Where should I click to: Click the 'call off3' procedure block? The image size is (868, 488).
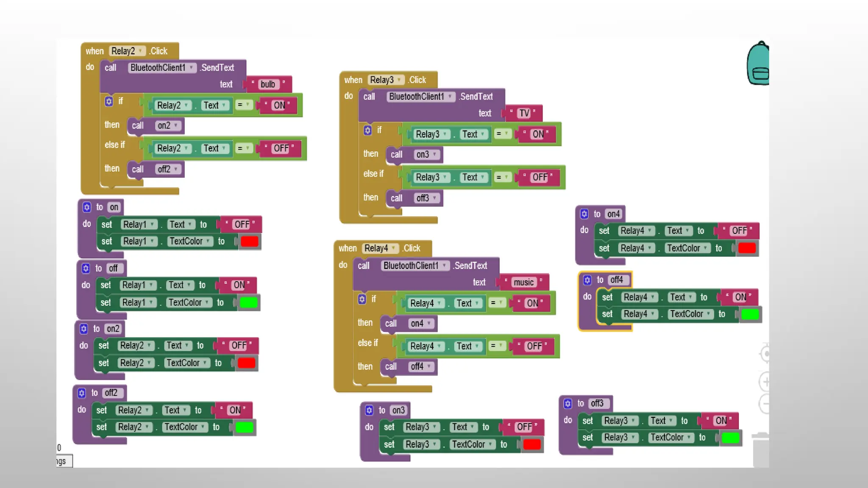point(397,198)
